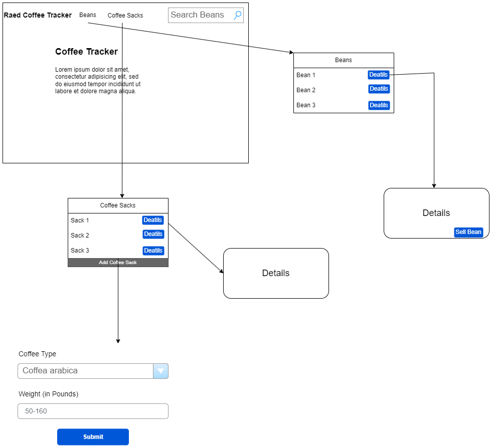Viewport: 492px width, 448px height.
Task: Open the Beans menu item
Action: tap(88, 15)
